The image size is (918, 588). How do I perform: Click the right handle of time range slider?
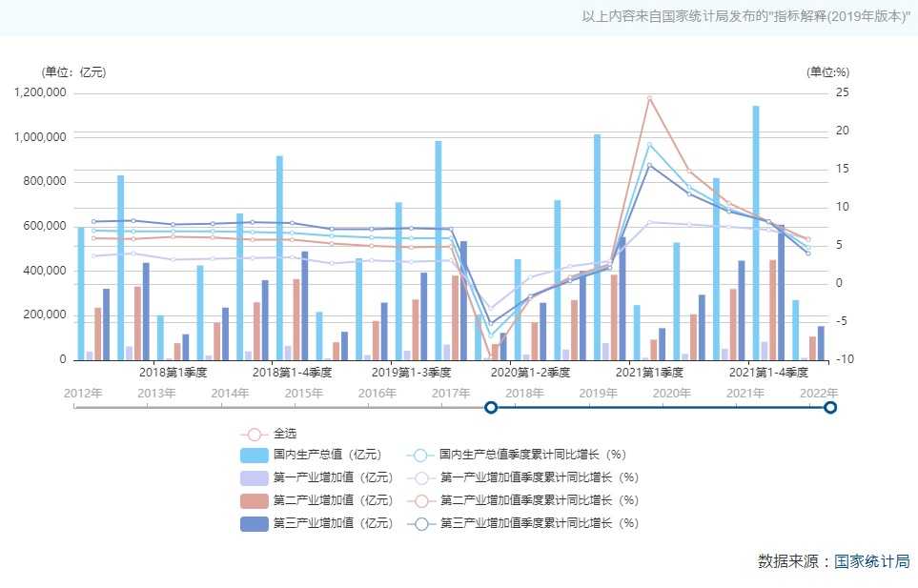pyautogui.click(x=830, y=408)
